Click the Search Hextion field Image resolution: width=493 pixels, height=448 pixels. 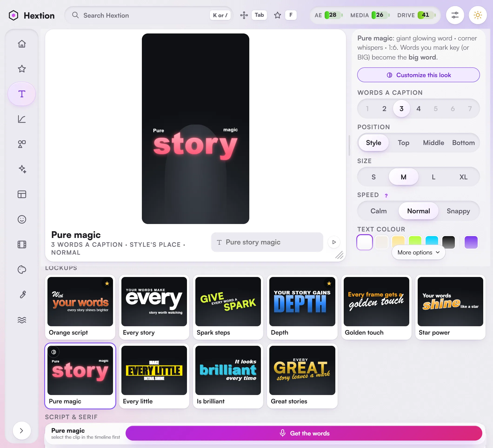coord(148,15)
